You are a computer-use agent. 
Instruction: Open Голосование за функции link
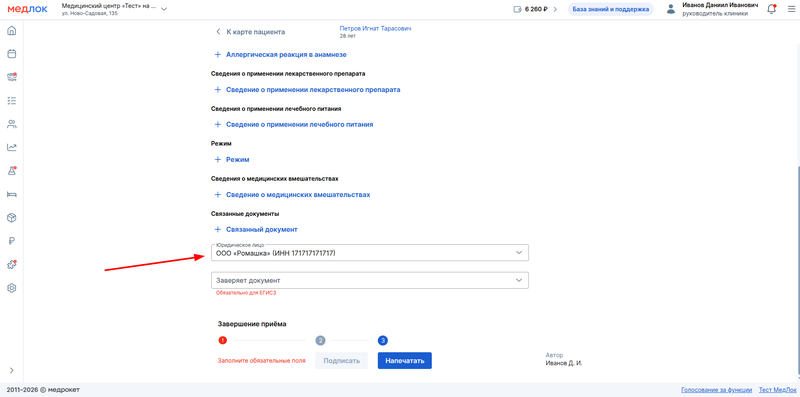pos(716,390)
